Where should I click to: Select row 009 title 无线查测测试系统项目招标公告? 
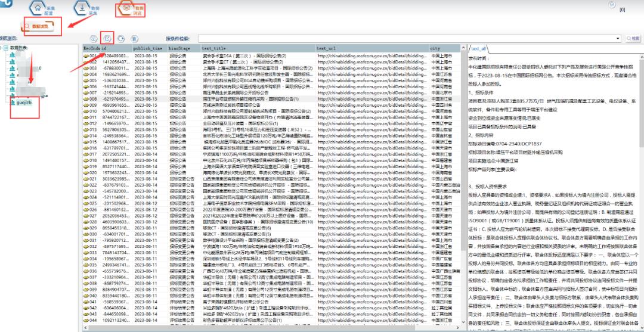pyautogui.click(x=231, y=105)
